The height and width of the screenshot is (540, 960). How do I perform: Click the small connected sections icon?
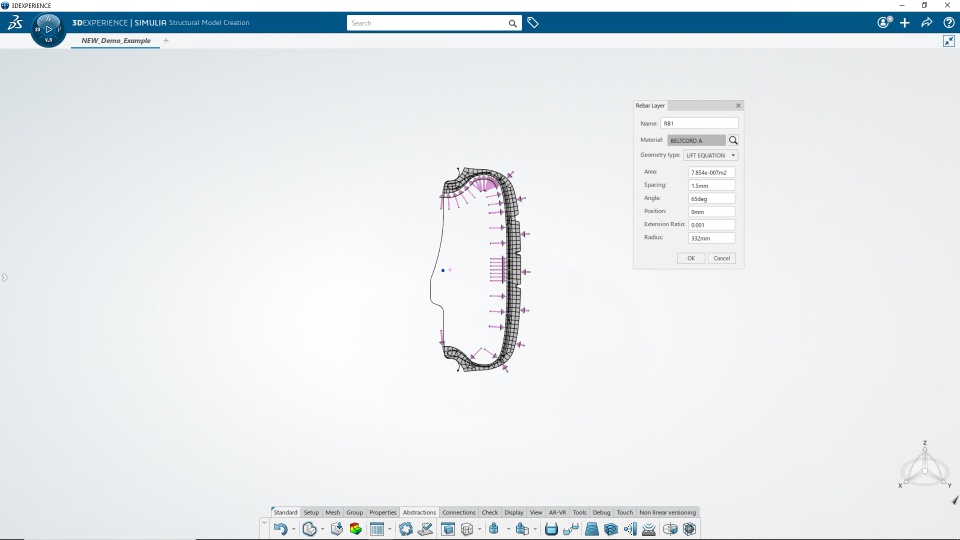pos(571,529)
